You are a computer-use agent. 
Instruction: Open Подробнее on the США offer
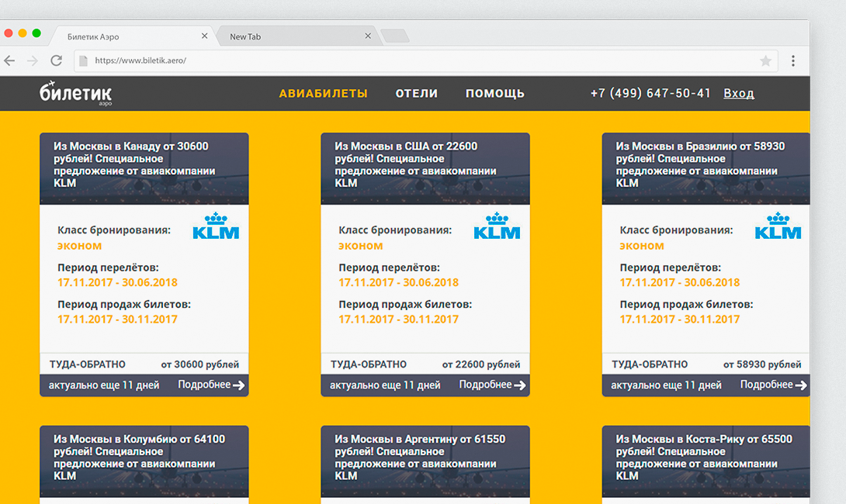(x=493, y=385)
